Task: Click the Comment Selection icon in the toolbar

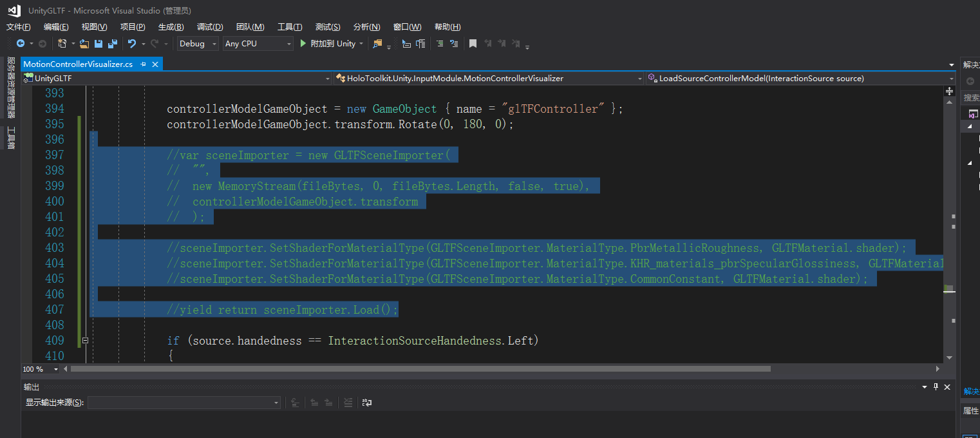Action: point(440,43)
